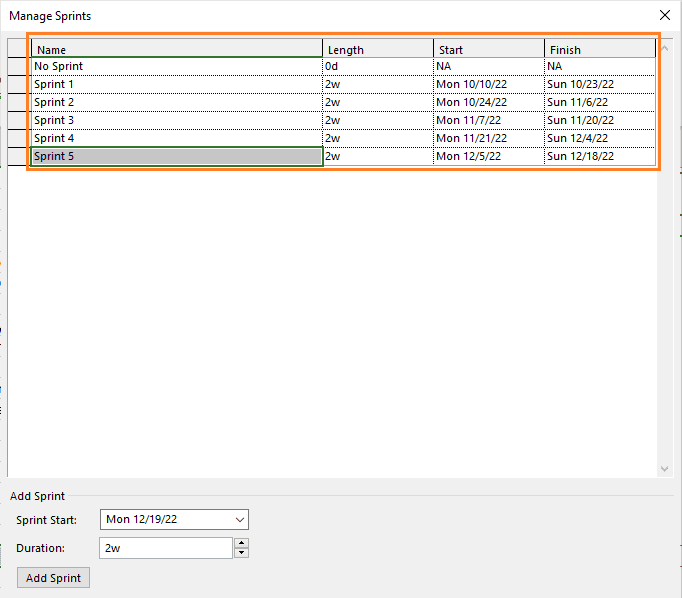
Task: Click start date Mon 10/24/22
Action: [x=488, y=103]
